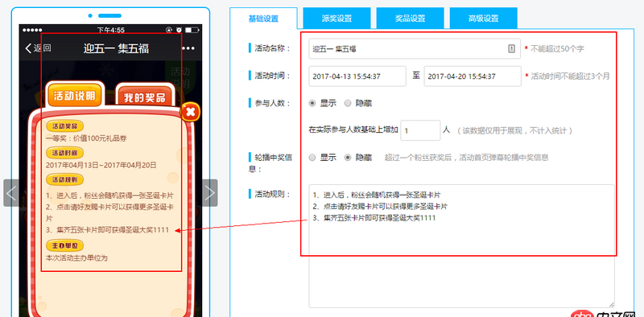This screenshot has width=644, height=317.
Task: Go to previous preview with left arrow
Action: tap(11, 192)
